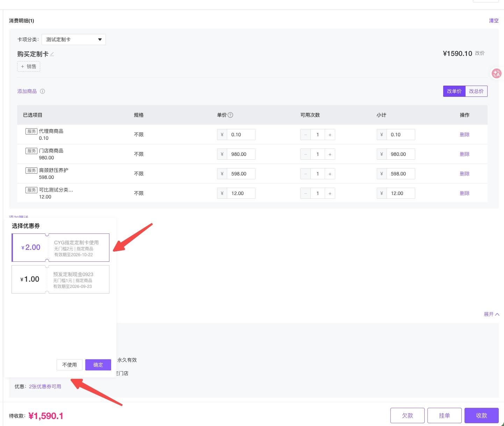Increase 可用次数 for 肩颈舒压养护 with plus
The height and width of the screenshot is (426, 504).
point(330,174)
